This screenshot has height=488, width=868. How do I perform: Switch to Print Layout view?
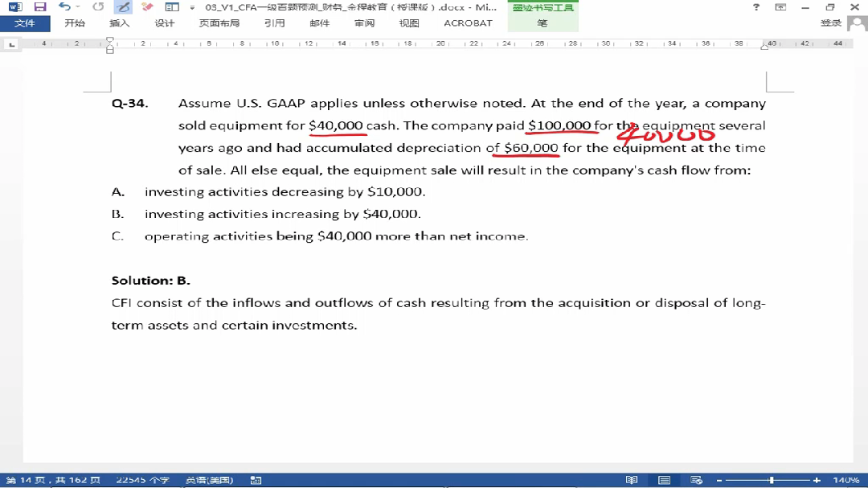(665, 480)
